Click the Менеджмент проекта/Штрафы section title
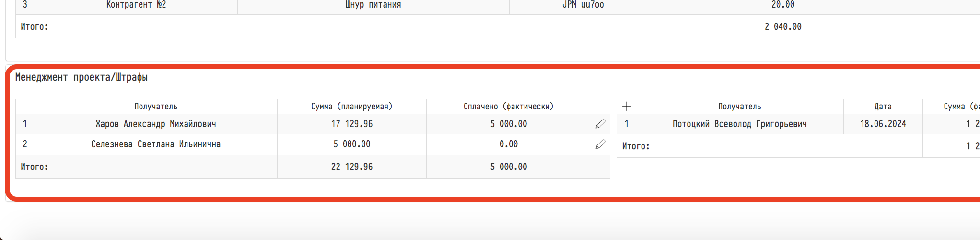 (x=82, y=77)
